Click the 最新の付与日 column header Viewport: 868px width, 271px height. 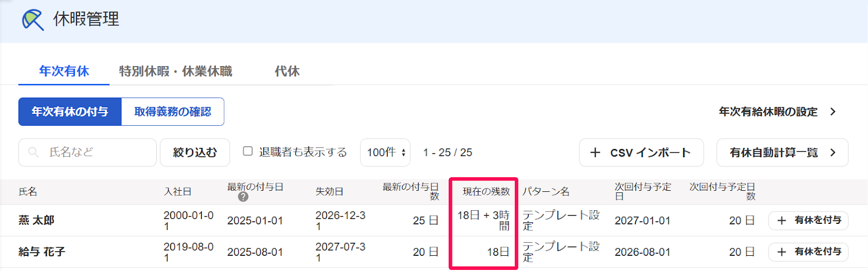pyautogui.click(x=255, y=187)
